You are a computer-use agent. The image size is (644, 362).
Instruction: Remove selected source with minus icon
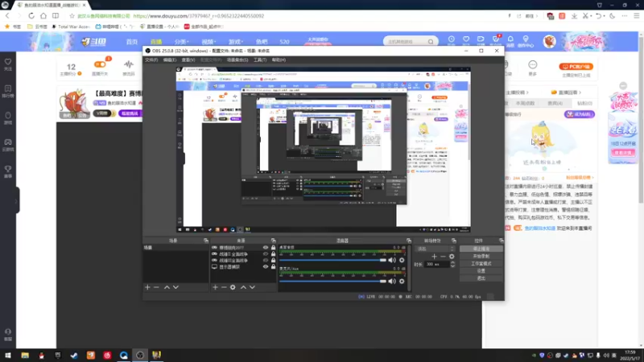pos(224,287)
